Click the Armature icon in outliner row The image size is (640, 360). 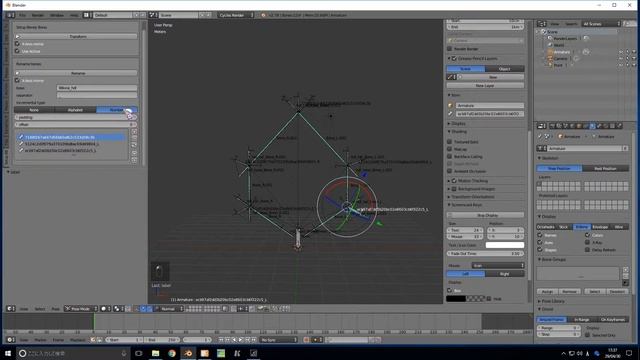coord(550,52)
